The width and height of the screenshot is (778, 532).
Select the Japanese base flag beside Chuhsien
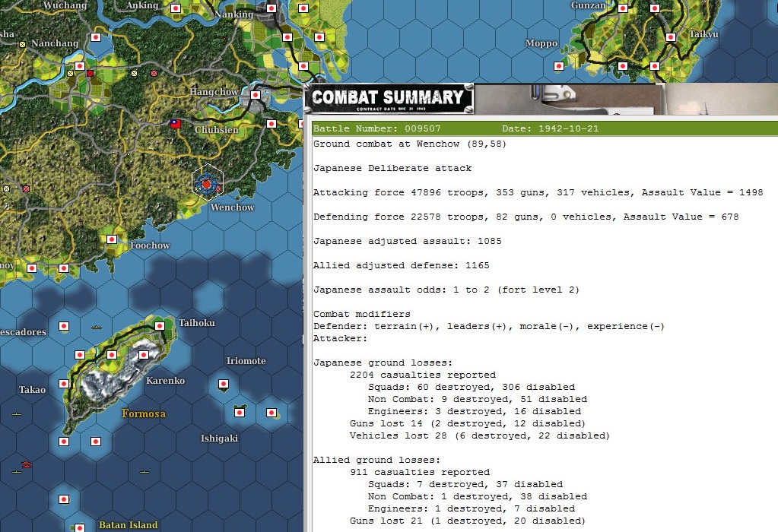pyautogui.click(x=272, y=123)
